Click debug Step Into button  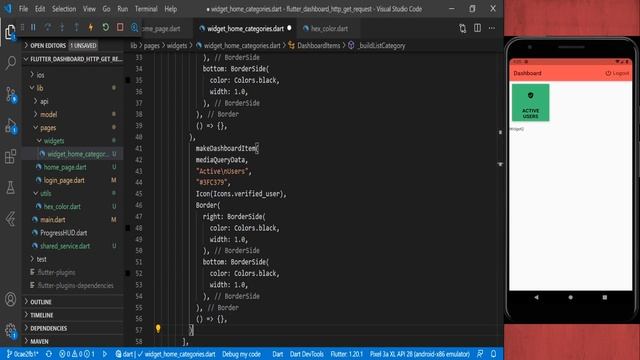click(x=62, y=27)
